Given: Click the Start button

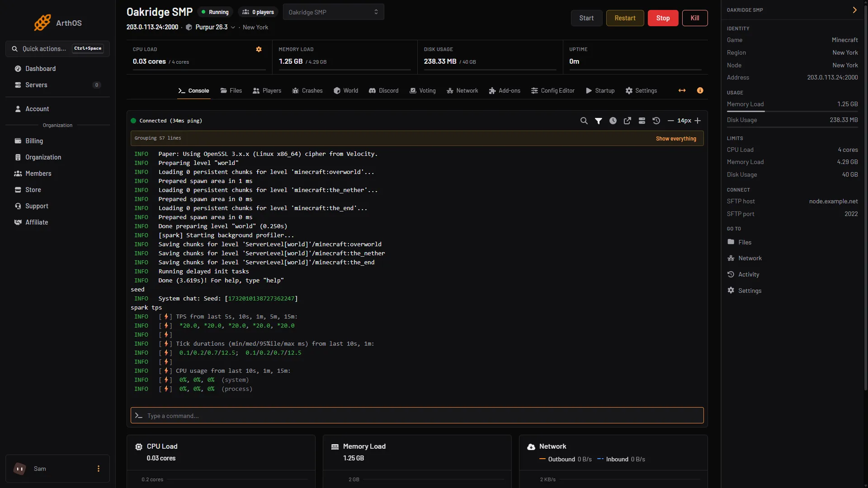Looking at the screenshot, I should coord(586,18).
